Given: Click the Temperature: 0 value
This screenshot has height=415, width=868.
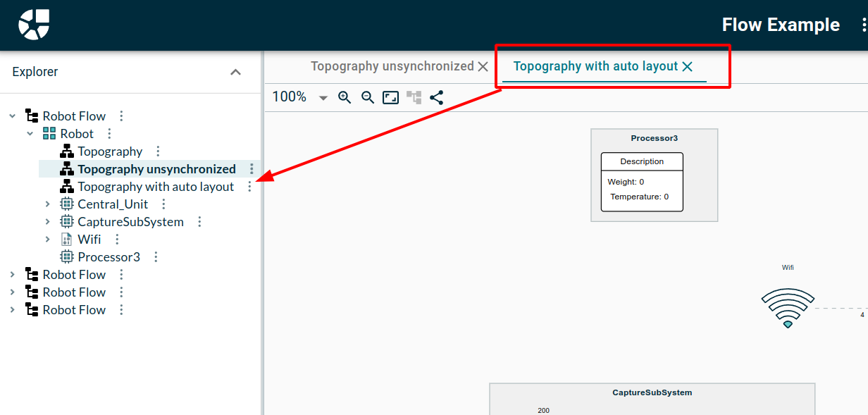Looking at the screenshot, I should tap(640, 197).
